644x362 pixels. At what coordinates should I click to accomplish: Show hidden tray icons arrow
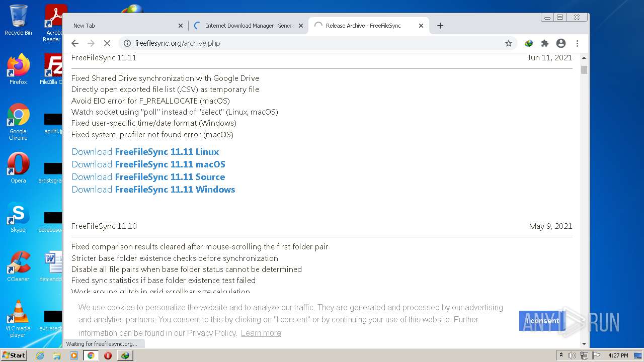[x=561, y=355]
